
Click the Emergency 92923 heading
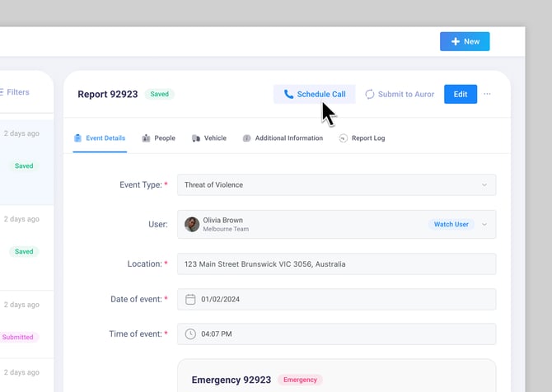(x=232, y=380)
